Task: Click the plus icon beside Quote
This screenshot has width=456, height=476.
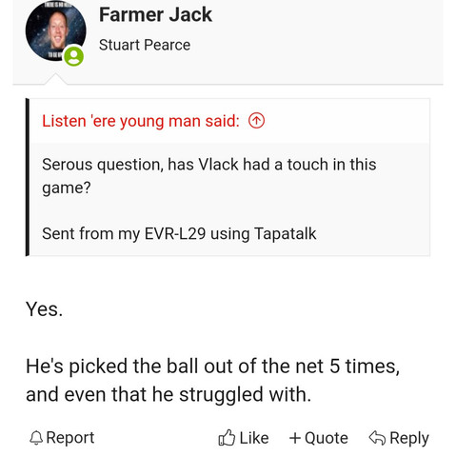Action: coord(295,438)
